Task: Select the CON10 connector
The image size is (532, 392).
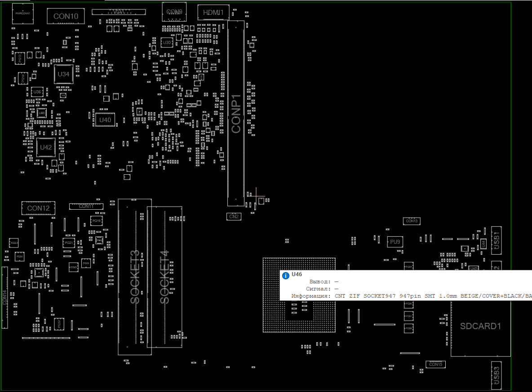Action: pyautogui.click(x=66, y=16)
